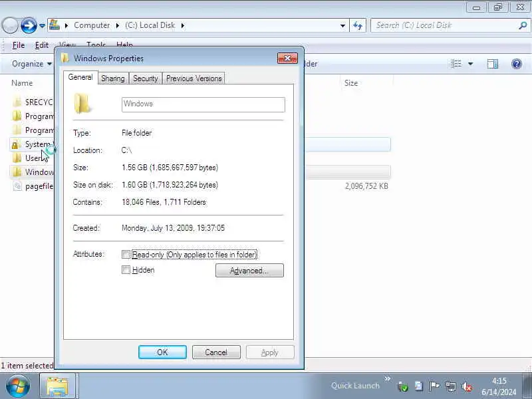Click the Action Center flag tray icon
Viewport: 532px width, 399px height.
tap(434, 386)
